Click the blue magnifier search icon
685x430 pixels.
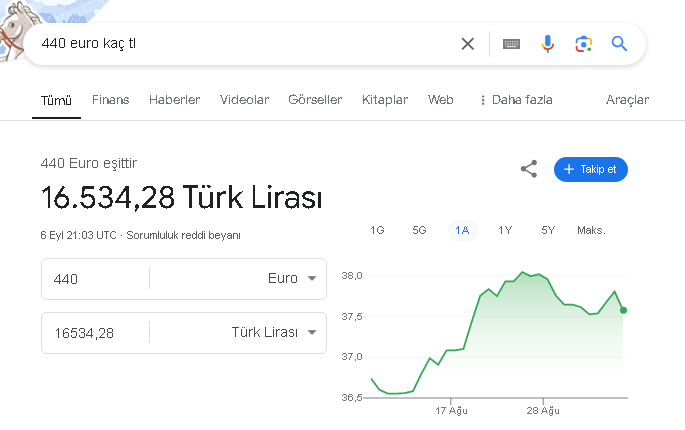(619, 44)
